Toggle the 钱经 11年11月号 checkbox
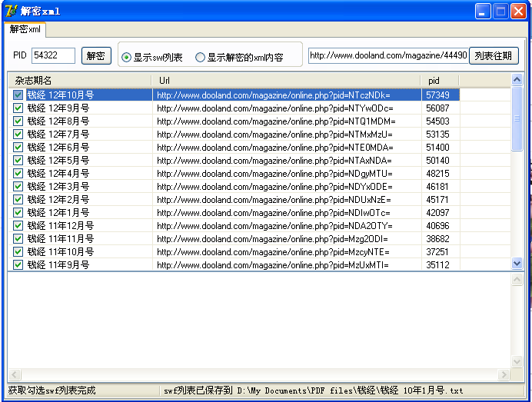This screenshot has height=402, width=532. (x=18, y=239)
